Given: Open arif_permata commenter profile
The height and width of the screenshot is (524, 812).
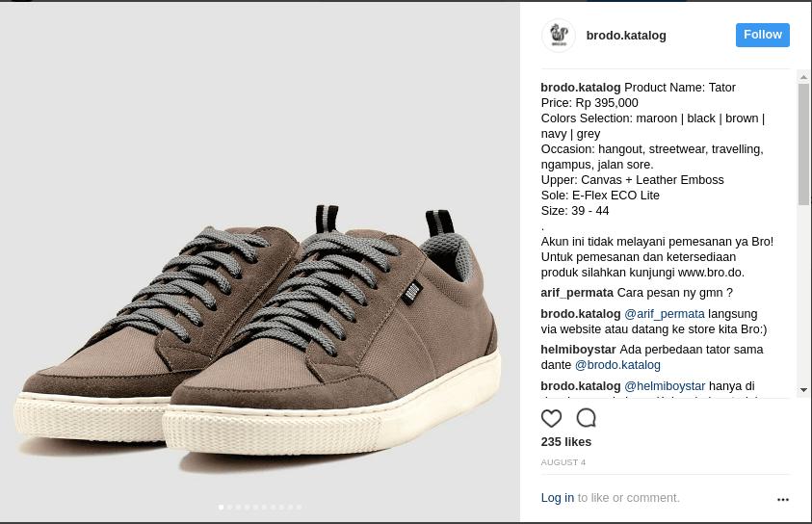Looking at the screenshot, I should (577, 293).
